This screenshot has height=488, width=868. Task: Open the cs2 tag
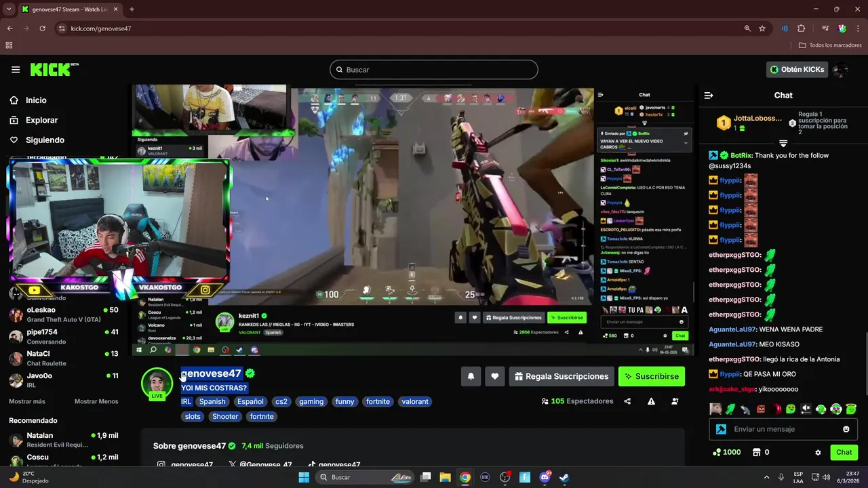click(281, 401)
